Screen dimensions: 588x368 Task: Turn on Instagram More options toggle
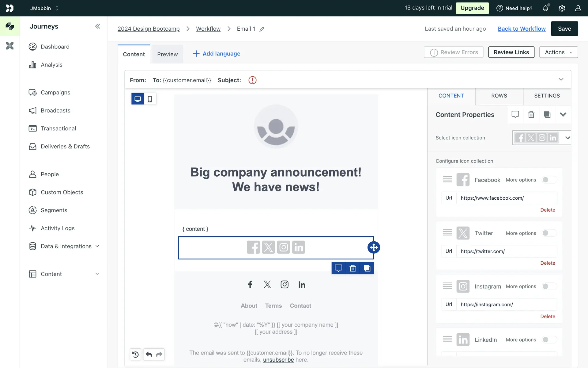(x=549, y=286)
